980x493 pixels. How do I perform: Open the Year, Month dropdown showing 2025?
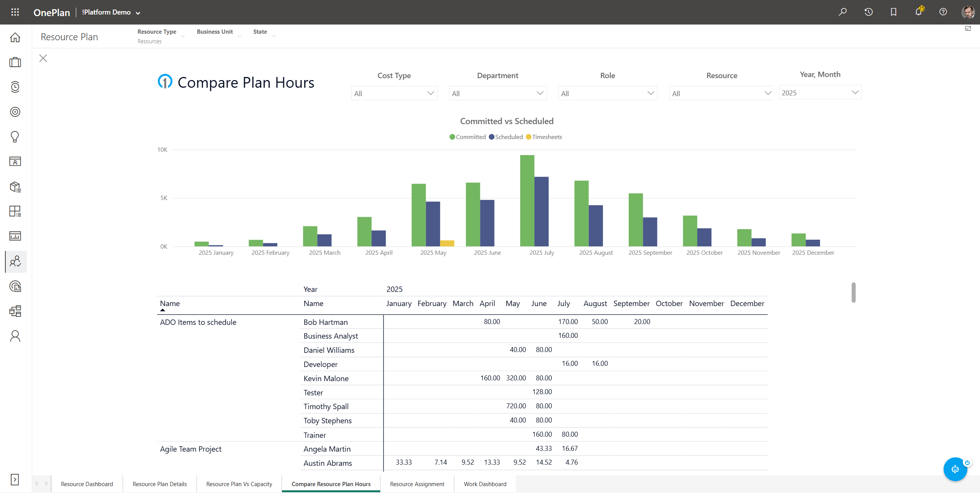pyautogui.click(x=820, y=92)
